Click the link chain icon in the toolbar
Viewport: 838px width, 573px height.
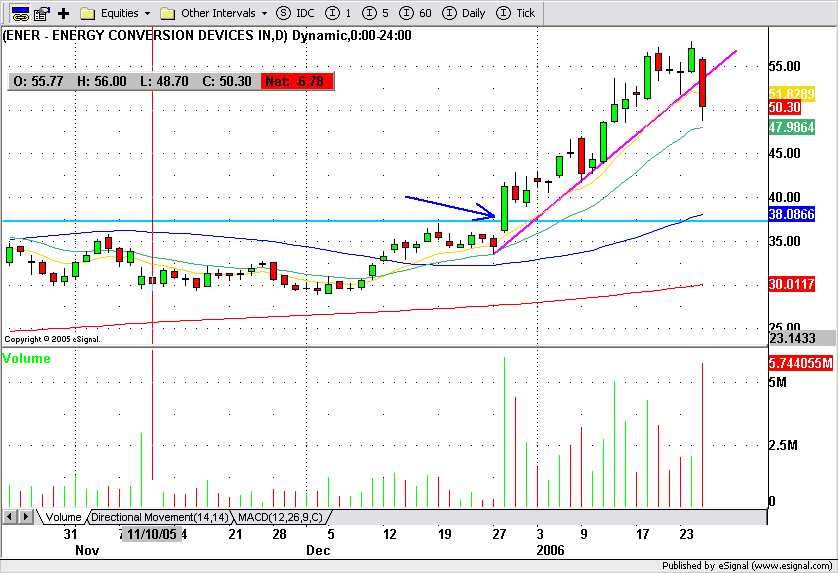[20, 13]
